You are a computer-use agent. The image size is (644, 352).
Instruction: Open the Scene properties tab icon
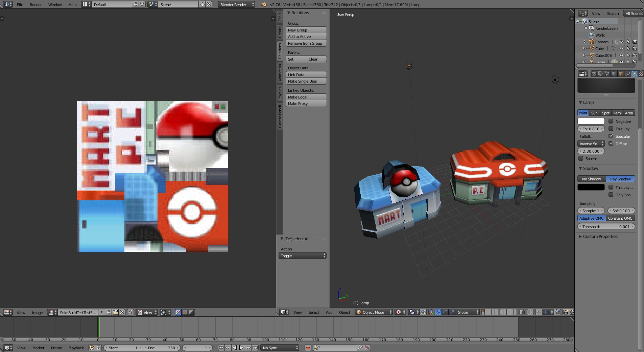pos(607,74)
